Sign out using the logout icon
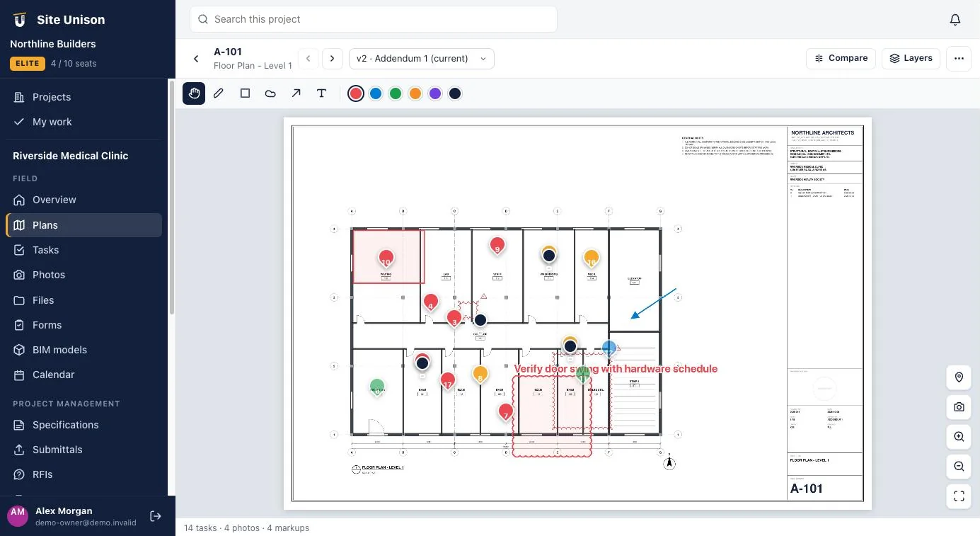This screenshot has height=536, width=980. (x=156, y=516)
